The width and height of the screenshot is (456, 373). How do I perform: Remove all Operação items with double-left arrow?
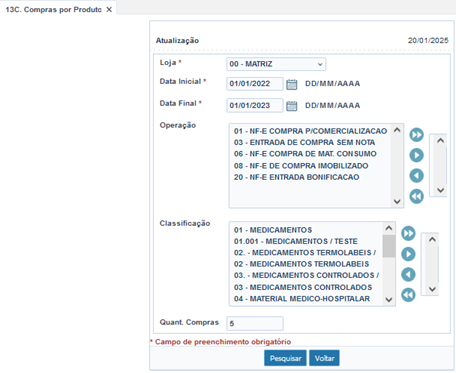coord(417,196)
